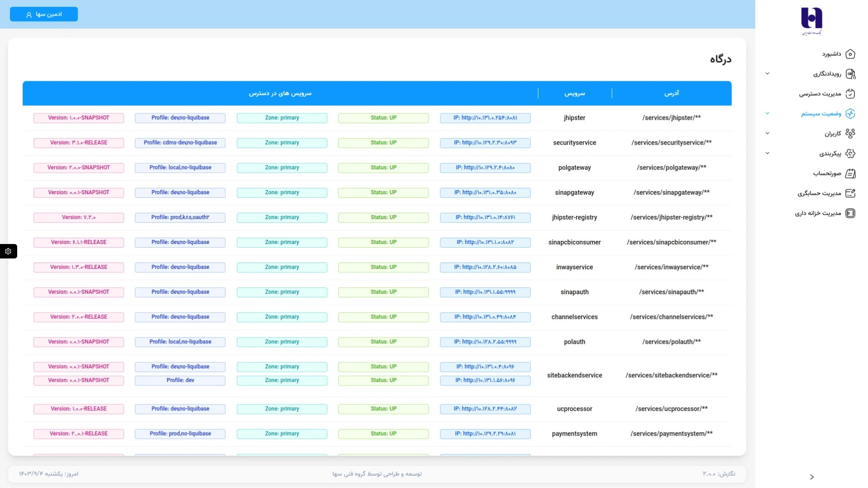Click the Zone: primary badge in polgateway row

(x=282, y=168)
